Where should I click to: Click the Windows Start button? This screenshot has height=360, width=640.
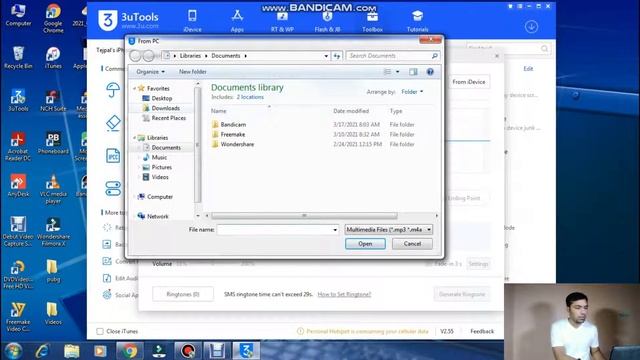(13, 351)
